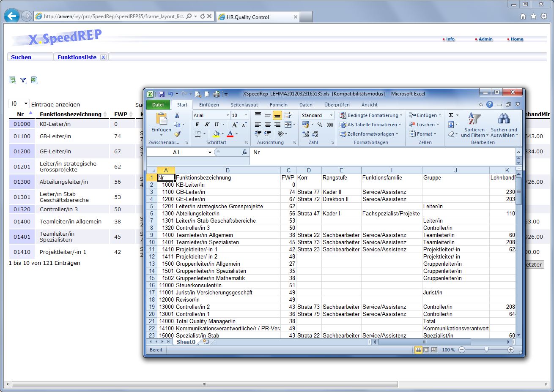Open Sortieren und Filtern

click(x=474, y=125)
